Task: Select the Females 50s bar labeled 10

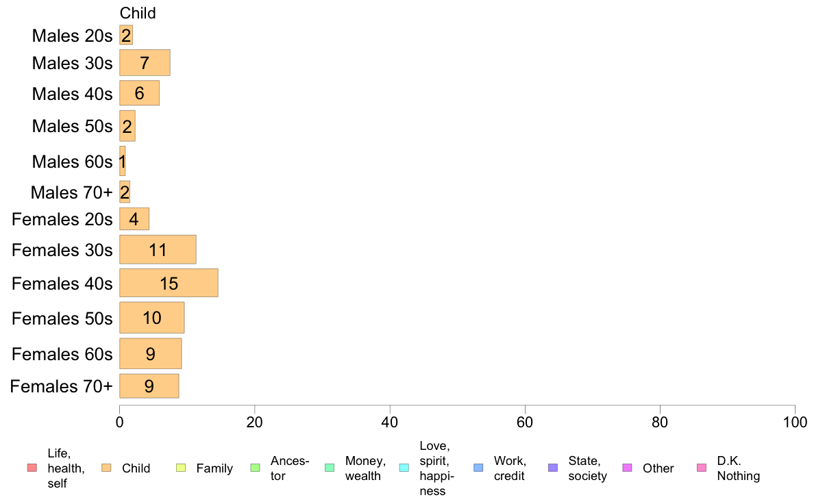Action: click(x=151, y=318)
